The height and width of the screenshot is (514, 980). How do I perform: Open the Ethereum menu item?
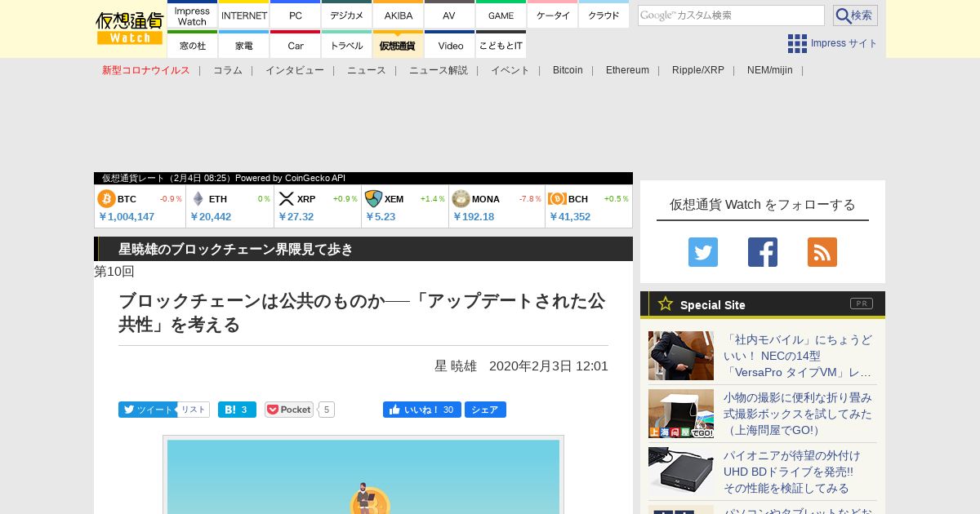pos(627,70)
